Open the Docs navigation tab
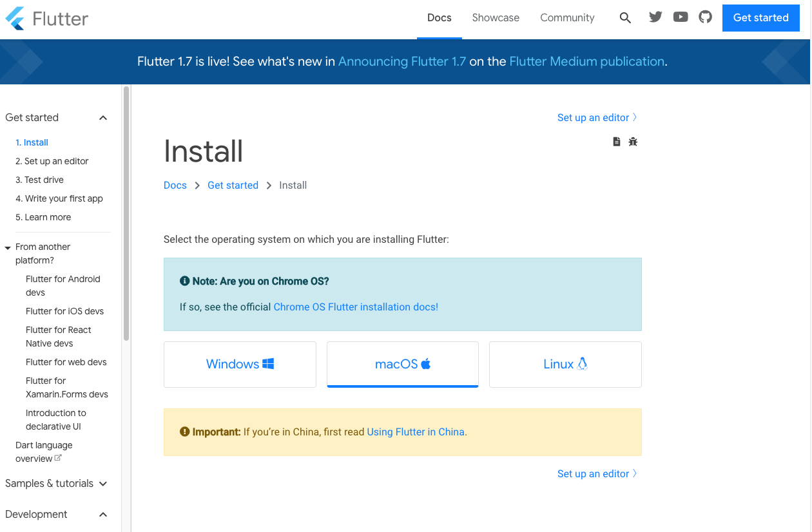 (x=440, y=18)
